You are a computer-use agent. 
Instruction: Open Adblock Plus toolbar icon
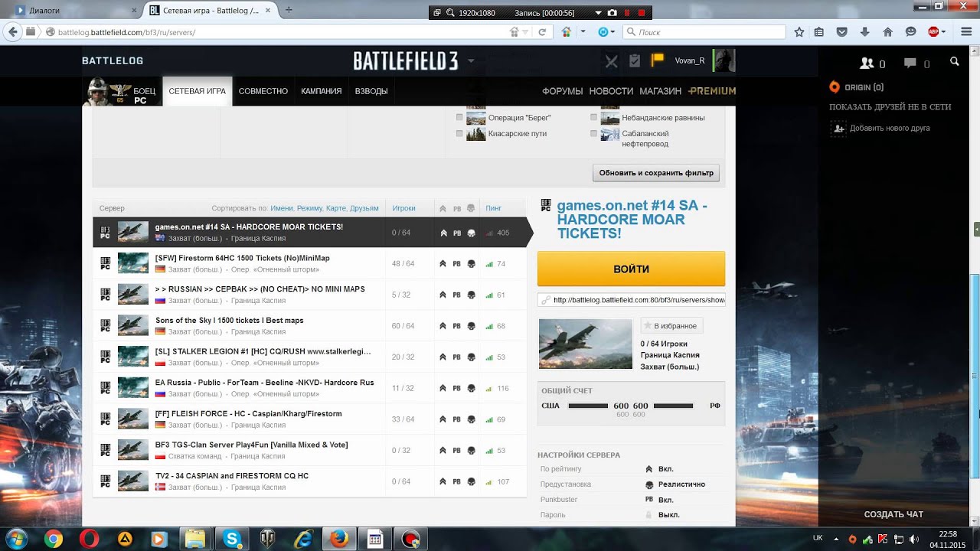point(933,32)
